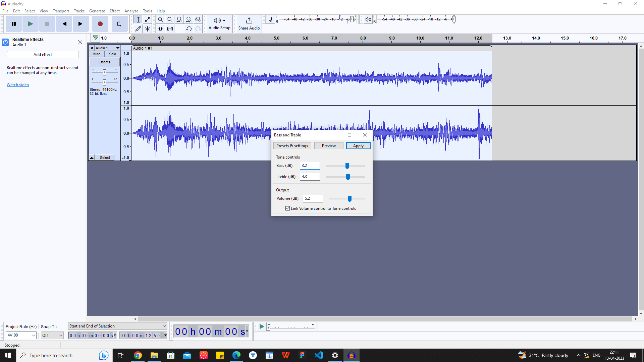Click the Zoom In magnifier icon
This screenshot has height=362, width=644.
pyautogui.click(x=160, y=19)
